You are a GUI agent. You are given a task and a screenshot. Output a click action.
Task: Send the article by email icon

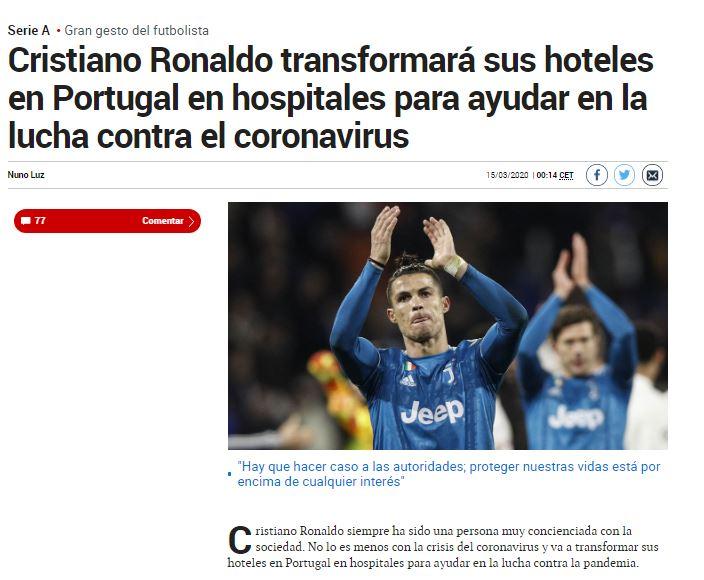coord(652,175)
